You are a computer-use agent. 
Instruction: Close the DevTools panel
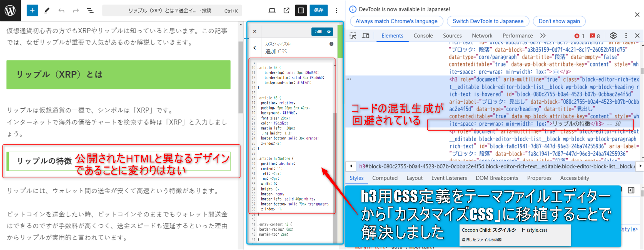[x=637, y=36]
